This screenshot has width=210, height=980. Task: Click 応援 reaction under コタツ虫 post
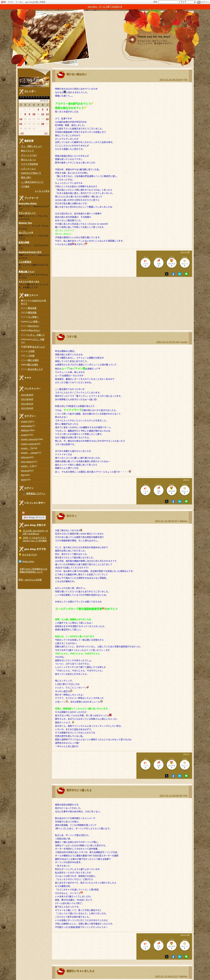coord(158,490)
